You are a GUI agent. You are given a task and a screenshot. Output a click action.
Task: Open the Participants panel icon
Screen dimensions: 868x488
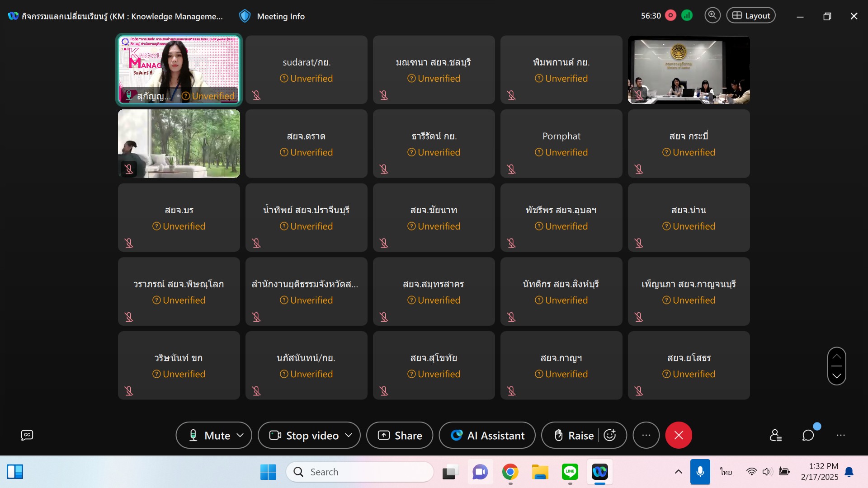coord(776,435)
